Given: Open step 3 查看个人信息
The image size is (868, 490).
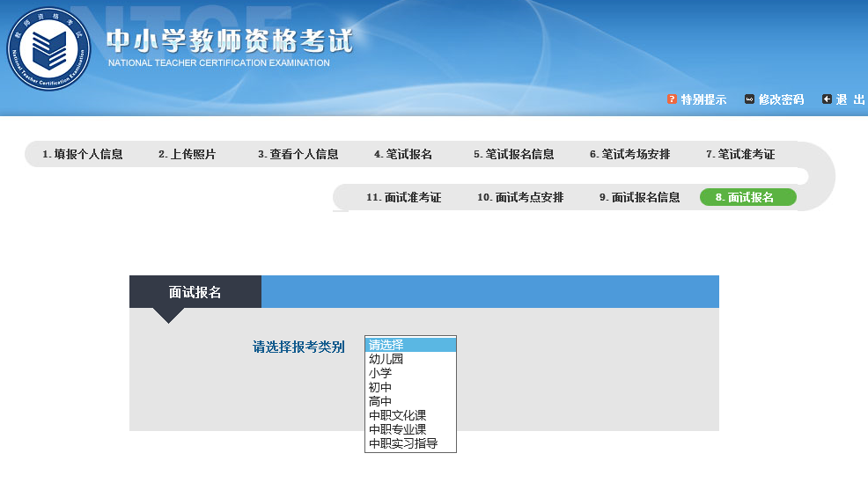Looking at the screenshot, I should (298, 154).
